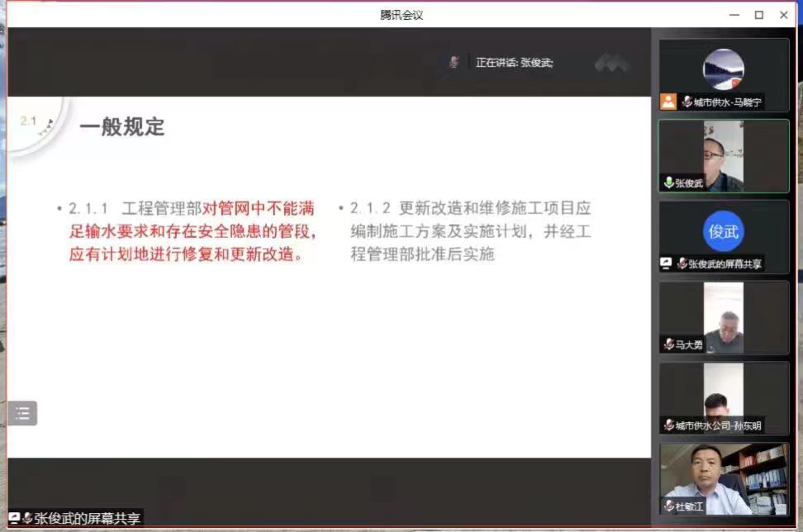The image size is (803, 532).
Task: Maximize the 腾讯会议 window
Action: point(758,15)
